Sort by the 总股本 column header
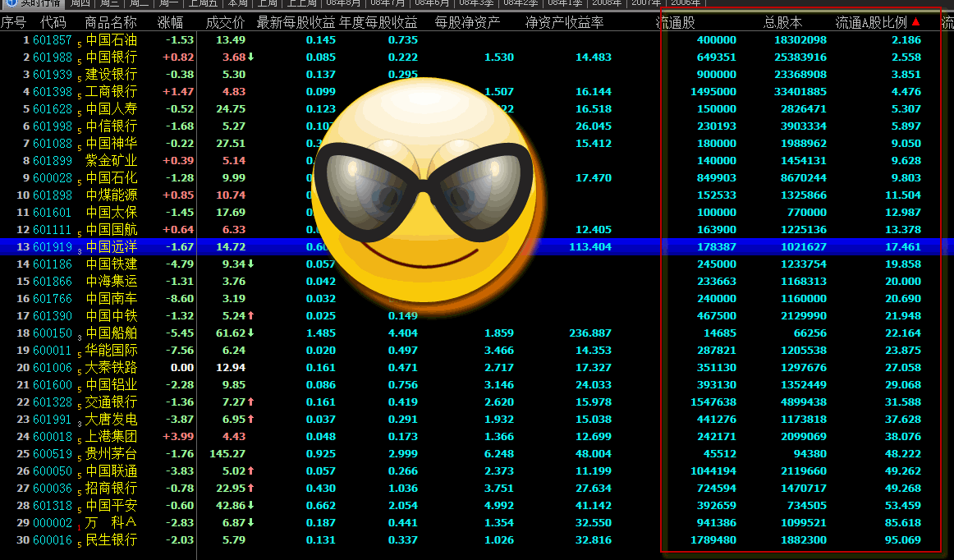 tap(783, 22)
